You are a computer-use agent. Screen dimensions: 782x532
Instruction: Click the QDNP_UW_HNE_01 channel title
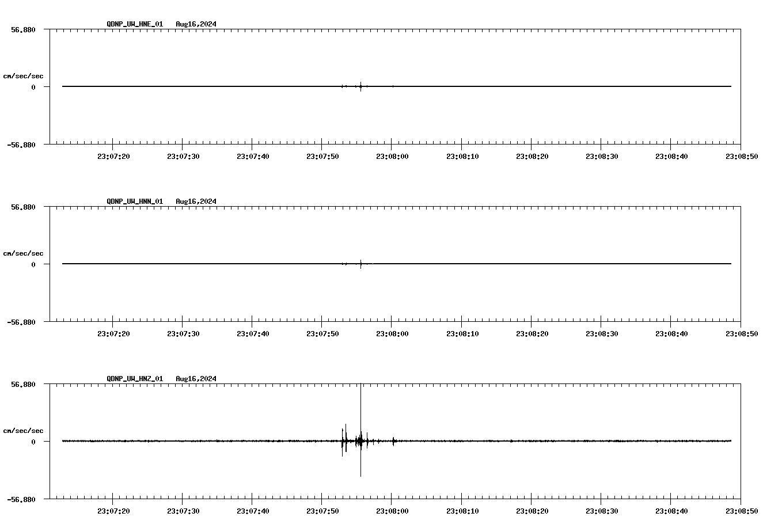click(x=135, y=24)
